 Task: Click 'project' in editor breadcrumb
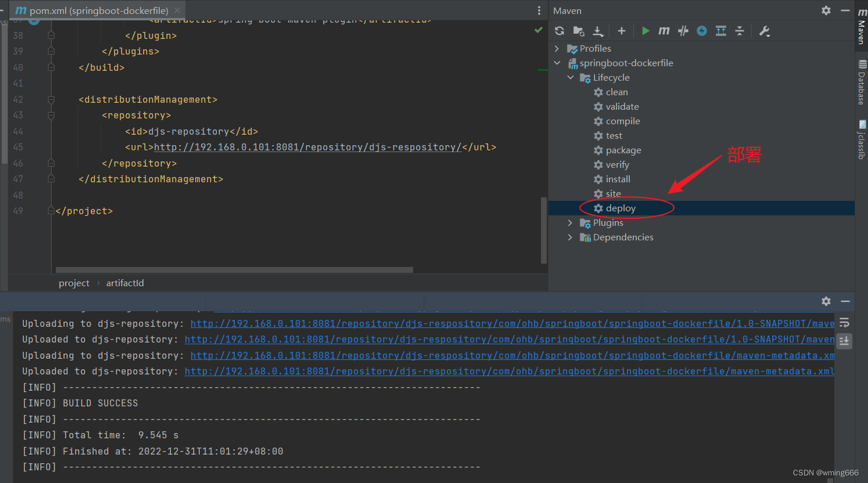coord(74,283)
